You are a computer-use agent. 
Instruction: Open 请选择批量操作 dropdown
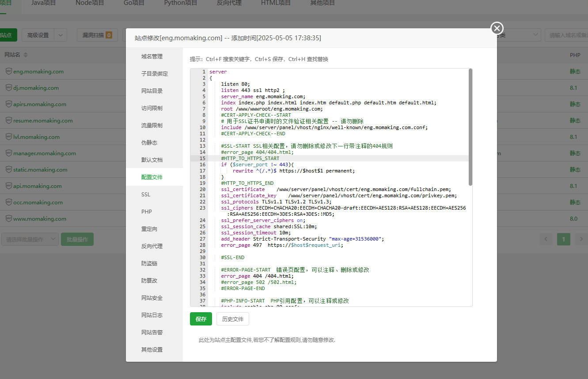pyautogui.click(x=29, y=239)
